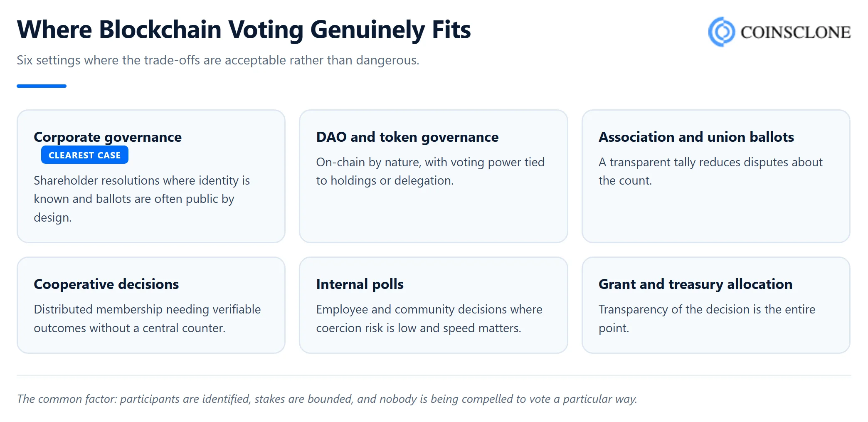Click the COINSCLONE brand name text
The image size is (868, 422).
pos(796,32)
